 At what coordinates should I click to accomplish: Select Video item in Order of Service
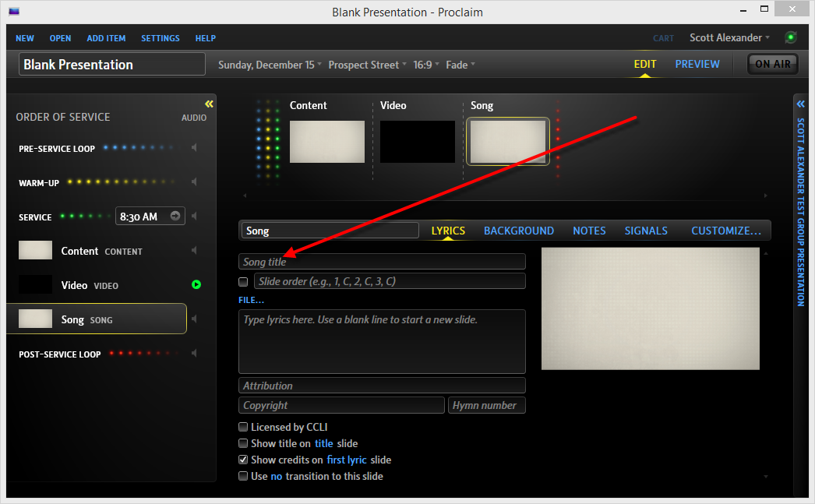97,285
